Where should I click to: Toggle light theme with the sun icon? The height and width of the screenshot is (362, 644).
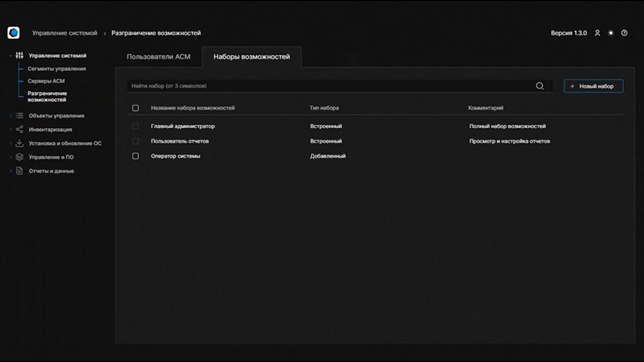click(x=611, y=33)
